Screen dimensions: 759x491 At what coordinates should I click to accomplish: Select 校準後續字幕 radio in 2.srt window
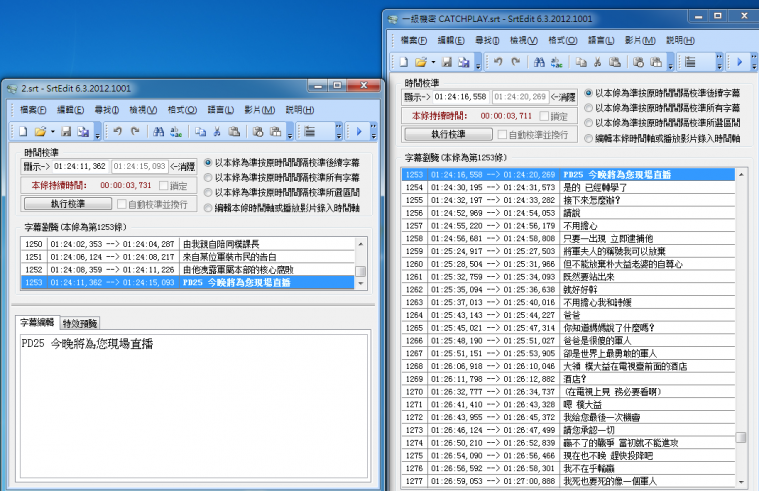[208, 162]
